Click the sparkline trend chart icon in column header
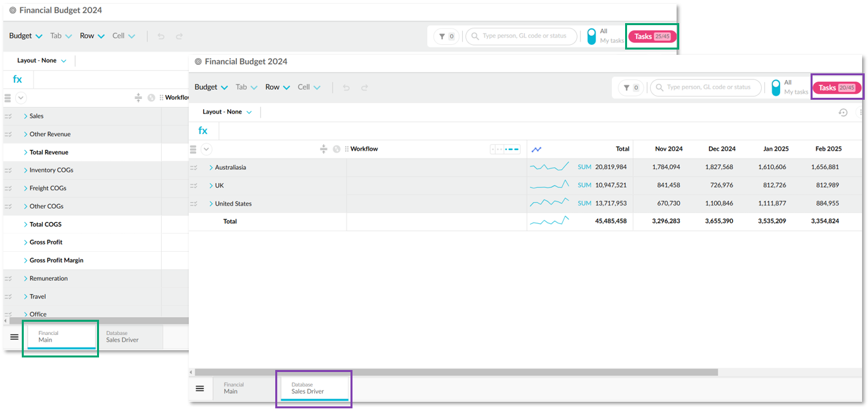The image size is (868, 409). pos(537,149)
